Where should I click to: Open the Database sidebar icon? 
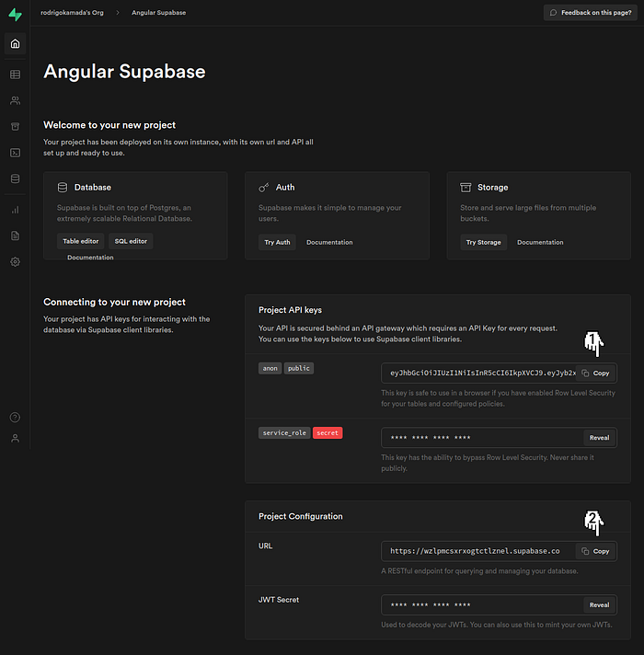15,178
